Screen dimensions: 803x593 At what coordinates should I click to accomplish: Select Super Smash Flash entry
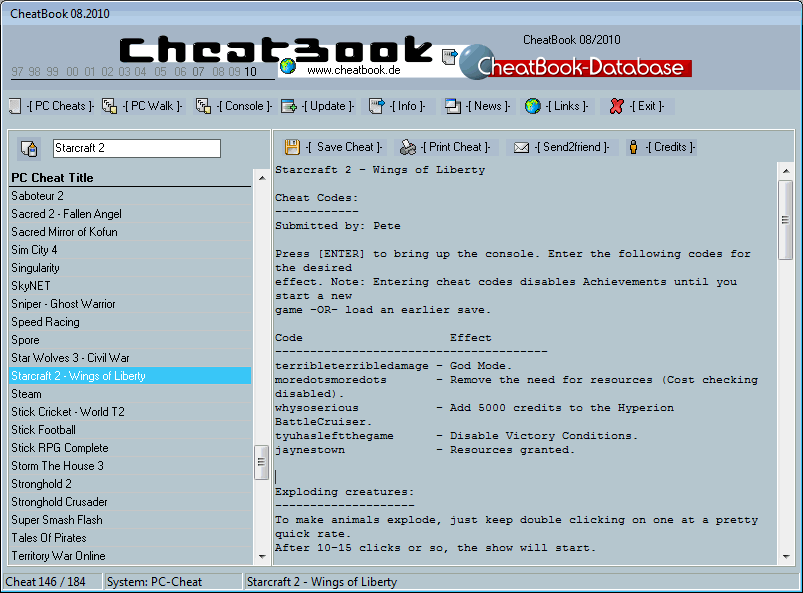click(x=131, y=520)
